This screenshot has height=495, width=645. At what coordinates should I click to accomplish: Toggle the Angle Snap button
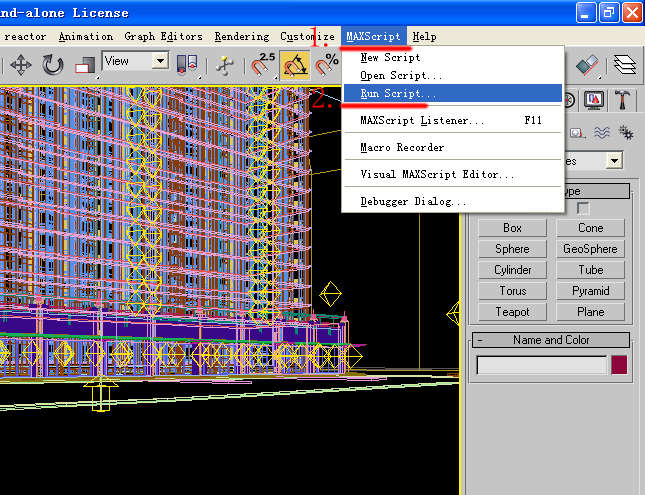295,65
